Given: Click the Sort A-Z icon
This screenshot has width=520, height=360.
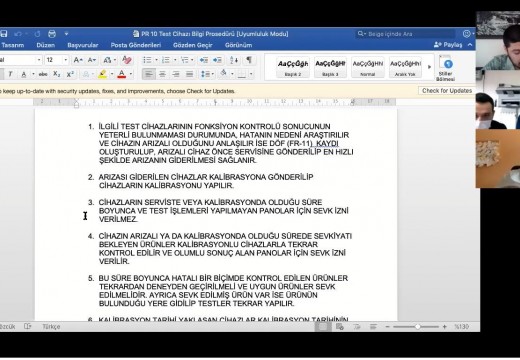Looking at the screenshot, I should pyautogui.click(x=234, y=60).
